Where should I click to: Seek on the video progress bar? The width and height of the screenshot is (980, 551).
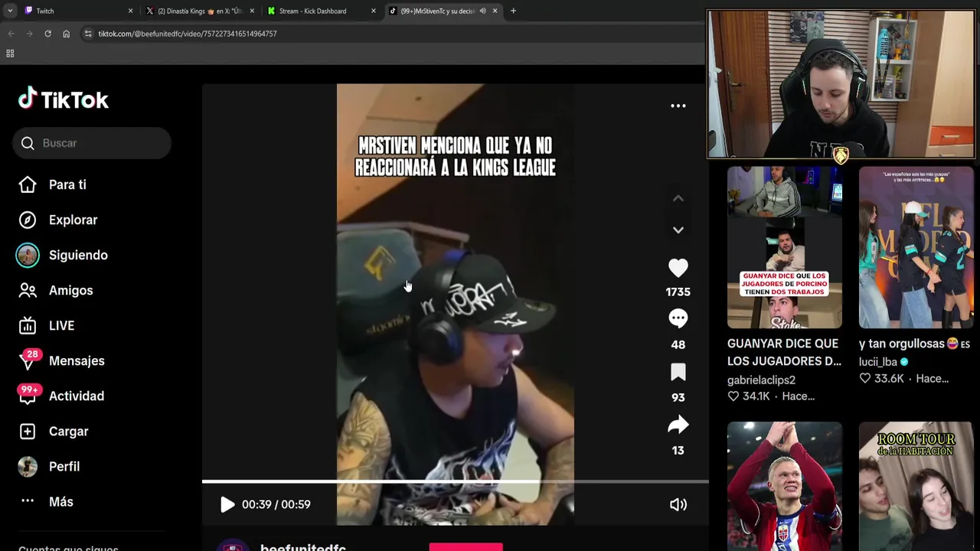(x=455, y=482)
